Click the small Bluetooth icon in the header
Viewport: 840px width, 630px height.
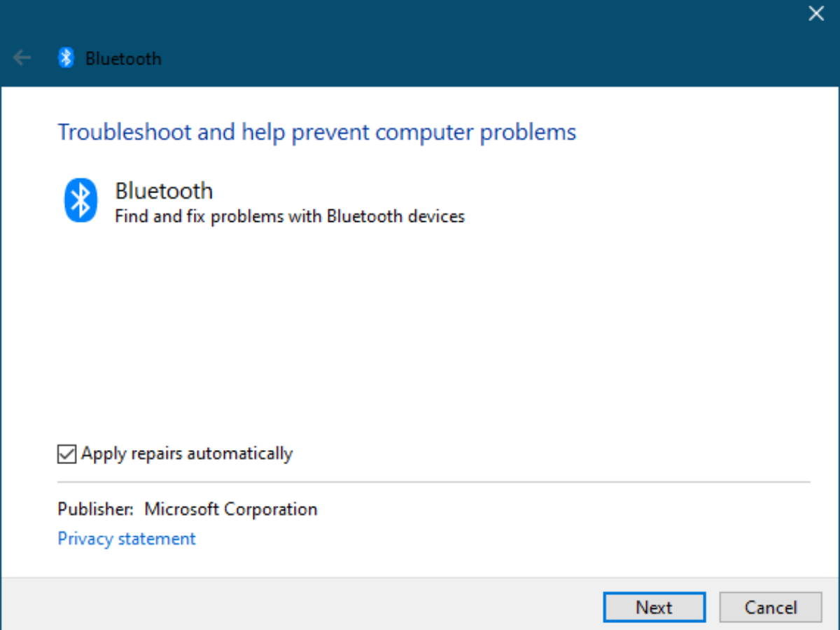[x=66, y=57]
